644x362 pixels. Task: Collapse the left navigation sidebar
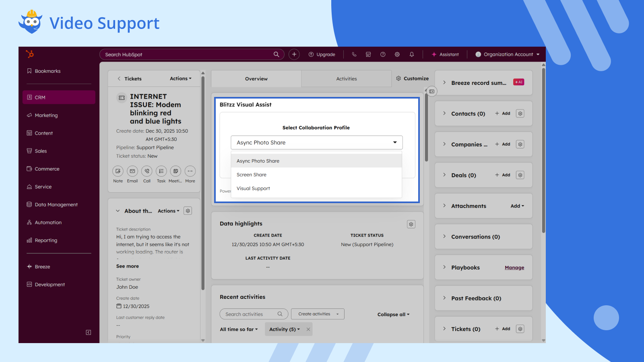pyautogui.click(x=89, y=332)
